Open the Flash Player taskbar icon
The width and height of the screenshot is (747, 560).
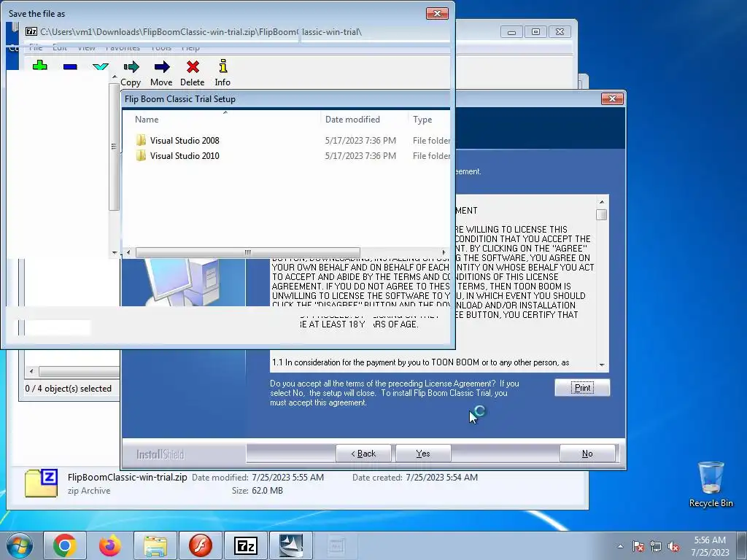point(201,545)
